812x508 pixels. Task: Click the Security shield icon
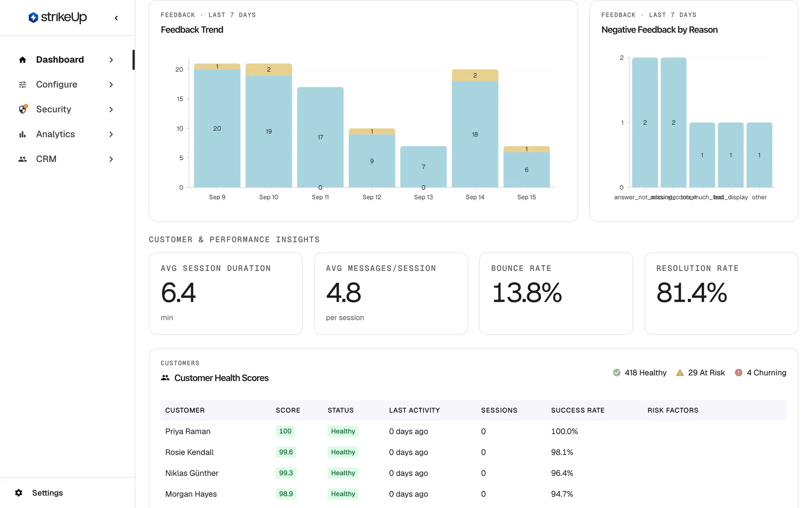[x=23, y=109]
